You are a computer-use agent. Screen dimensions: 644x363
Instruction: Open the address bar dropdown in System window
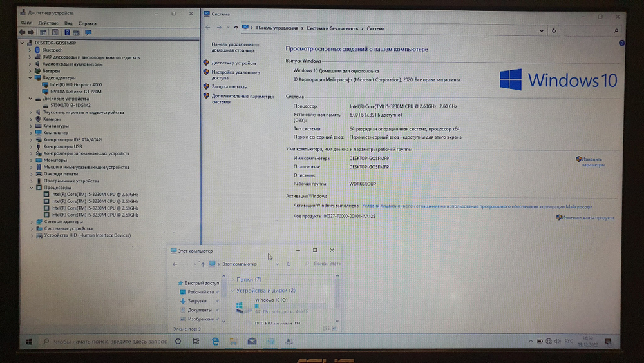[x=542, y=30]
